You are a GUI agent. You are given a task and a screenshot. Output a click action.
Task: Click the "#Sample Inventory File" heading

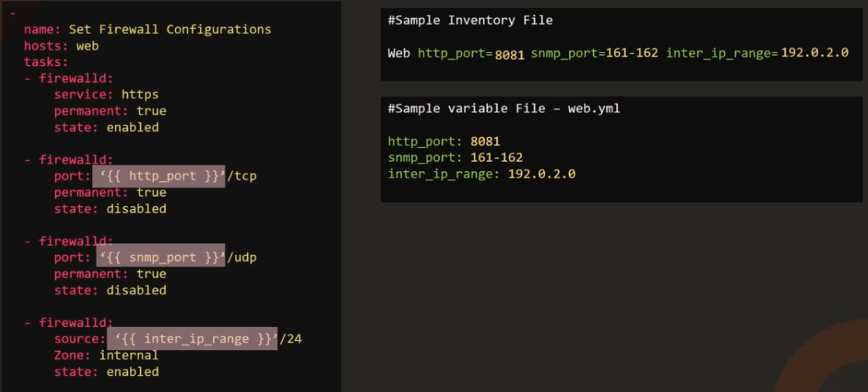tap(470, 20)
